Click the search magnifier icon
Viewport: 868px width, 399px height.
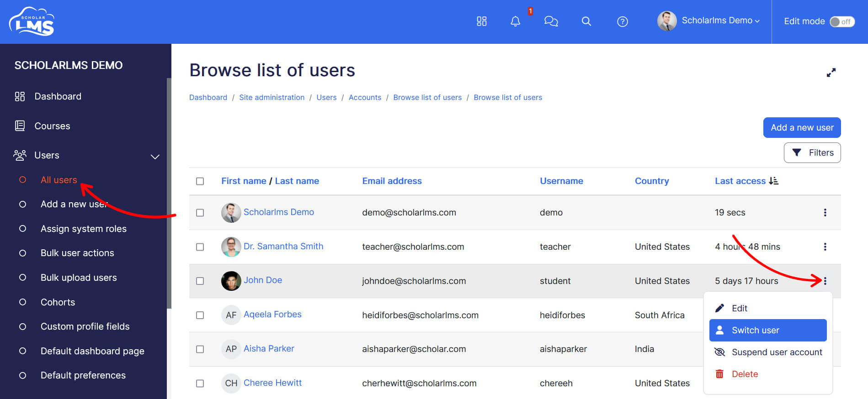click(586, 21)
